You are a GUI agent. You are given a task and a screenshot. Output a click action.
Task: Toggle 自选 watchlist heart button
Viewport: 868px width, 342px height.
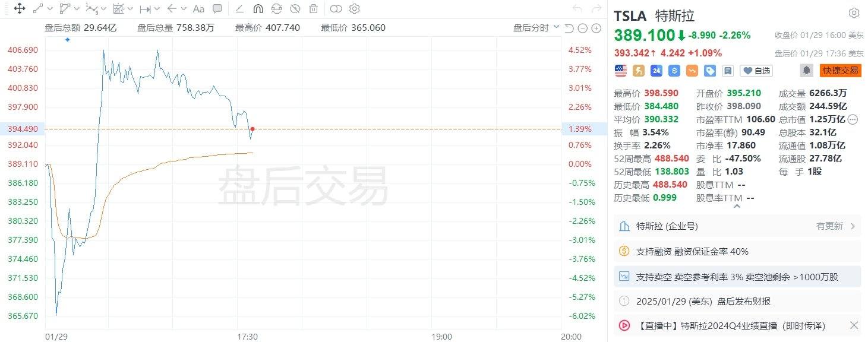coord(756,71)
